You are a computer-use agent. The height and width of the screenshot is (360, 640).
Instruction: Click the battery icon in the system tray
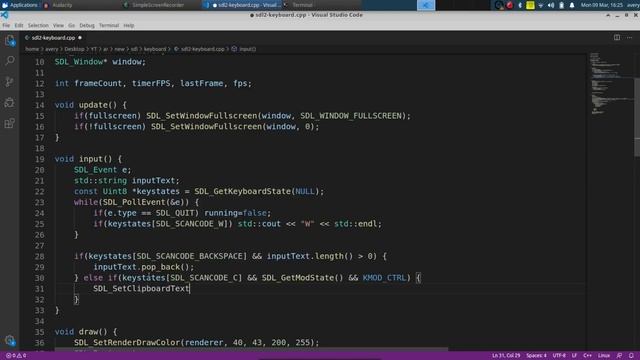[562, 5]
